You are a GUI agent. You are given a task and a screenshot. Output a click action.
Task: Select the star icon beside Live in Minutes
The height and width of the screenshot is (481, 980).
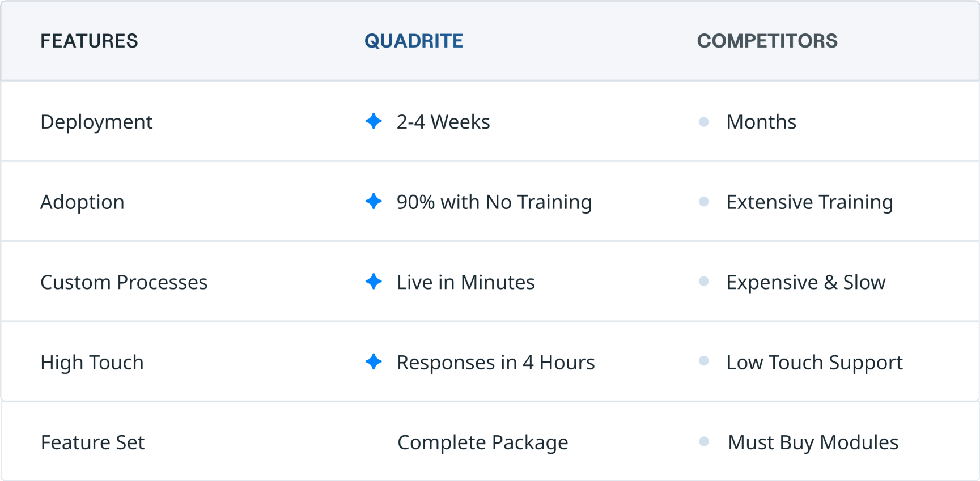pos(374,282)
